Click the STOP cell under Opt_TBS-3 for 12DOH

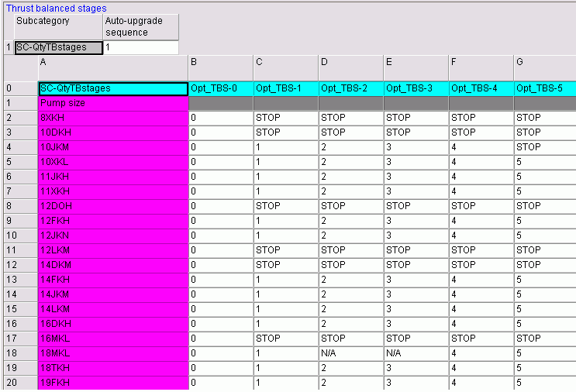point(416,206)
